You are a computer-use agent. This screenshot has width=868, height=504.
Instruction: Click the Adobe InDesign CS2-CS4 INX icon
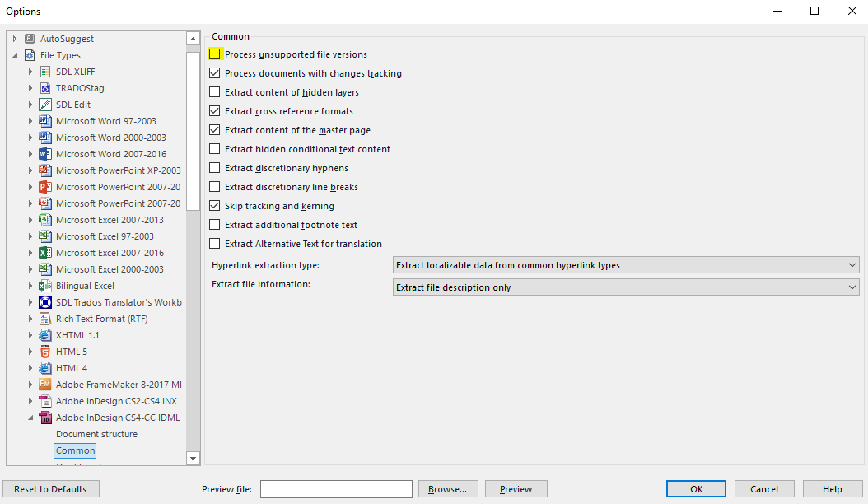tap(45, 401)
